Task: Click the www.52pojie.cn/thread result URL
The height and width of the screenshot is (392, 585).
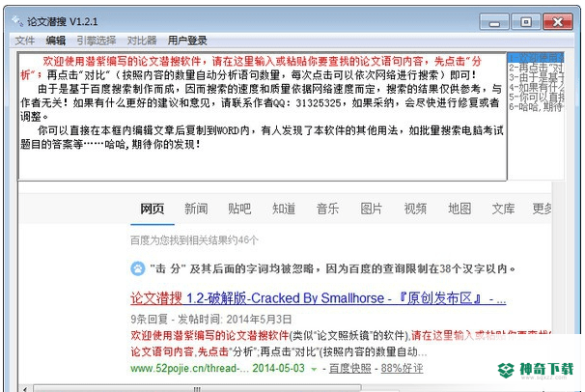Action: [x=188, y=369]
